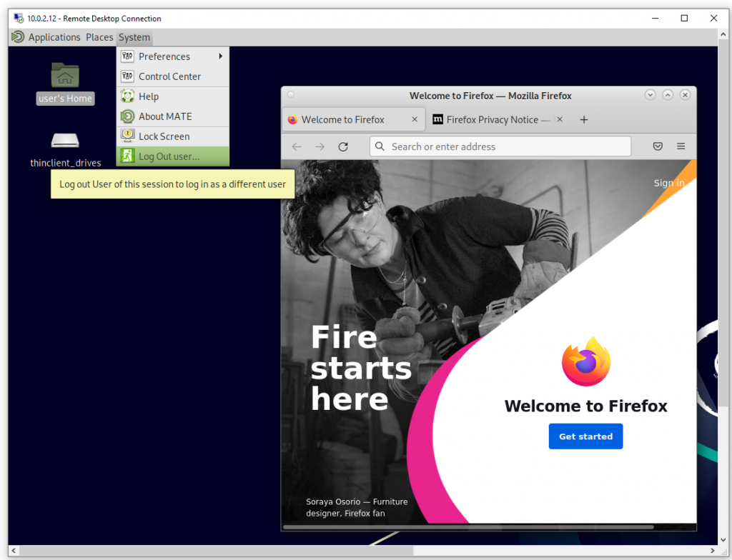Click the thinclient_drives label on the desktop
The width and height of the screenshot is (732, 560).
click(x=65, y=163)
